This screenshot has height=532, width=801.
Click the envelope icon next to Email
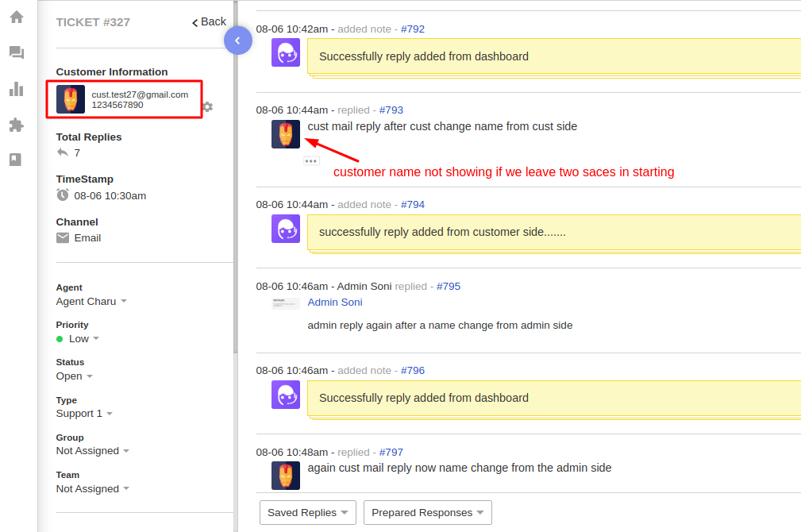[63, 237]
